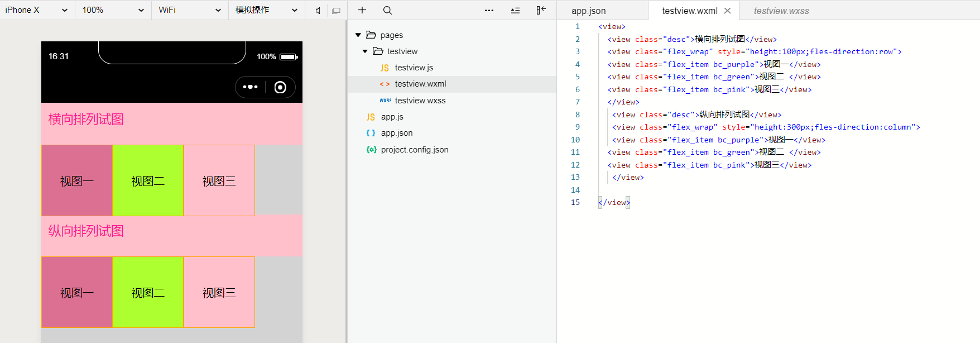Click the code on line 2 containing 横向排列试图
Screen dimensions: 980x343
point(692,39)
